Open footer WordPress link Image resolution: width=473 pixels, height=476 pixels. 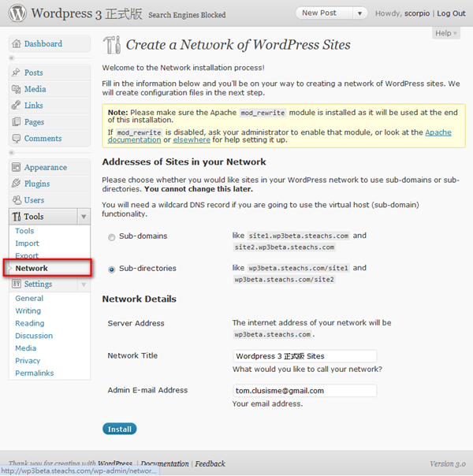[x=115, y=463]
